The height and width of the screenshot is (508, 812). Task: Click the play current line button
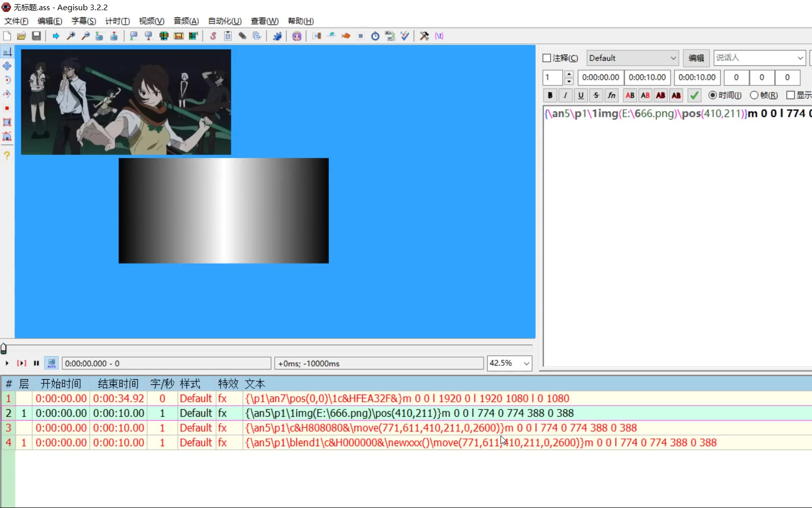[x=21, y=363]
